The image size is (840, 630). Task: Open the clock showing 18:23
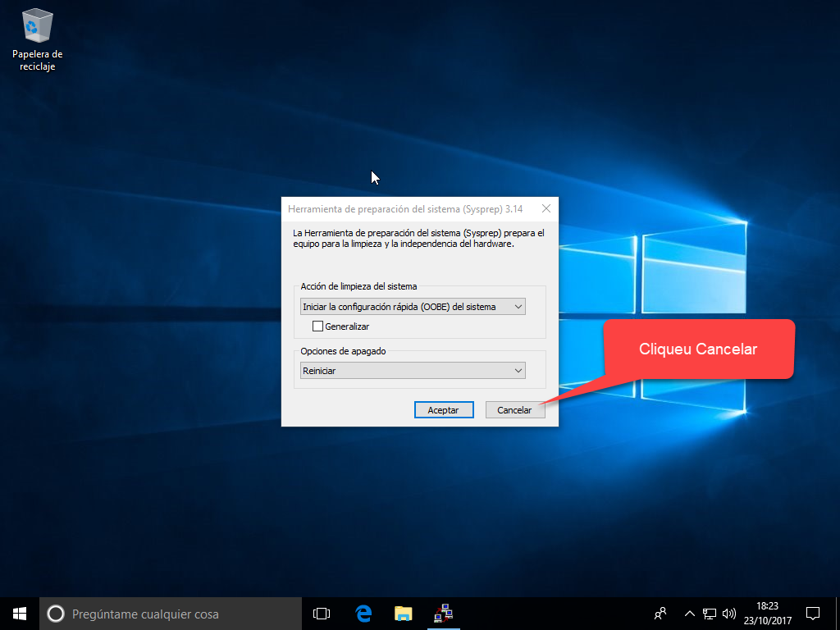pos(768,614)
